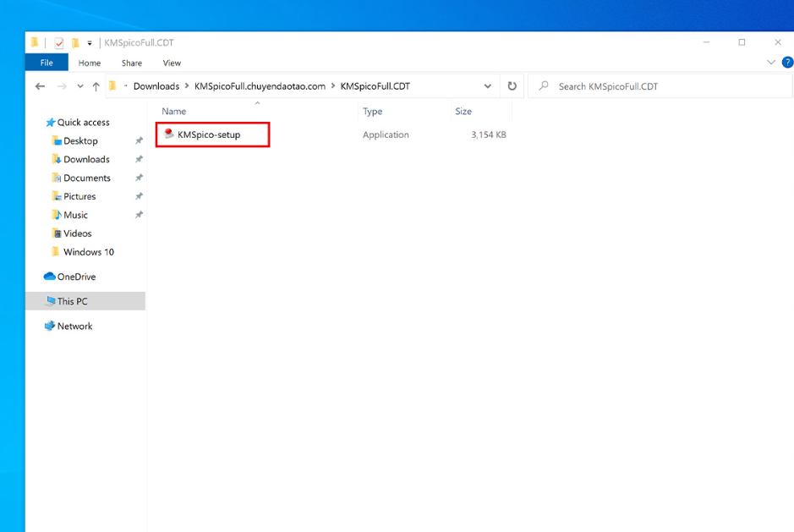Open the Share ribbon tab

[x=131, y=63]
